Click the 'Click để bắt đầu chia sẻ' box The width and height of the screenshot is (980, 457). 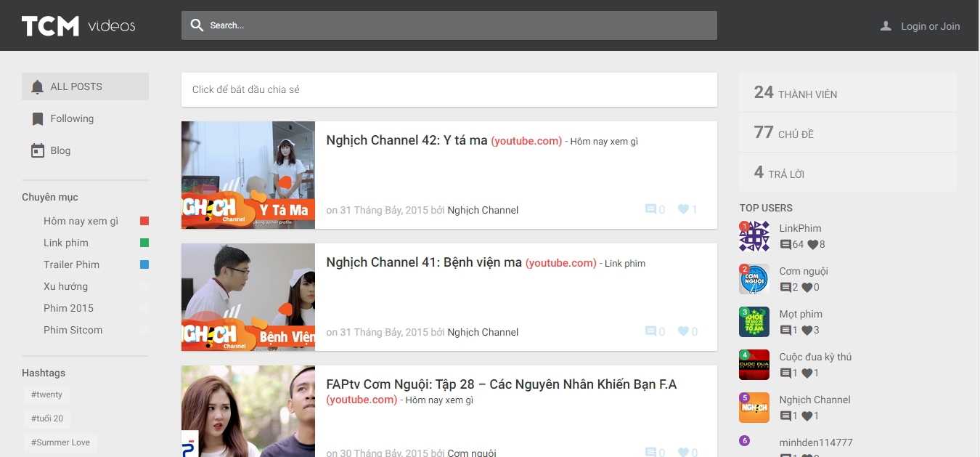pos(449,89)
